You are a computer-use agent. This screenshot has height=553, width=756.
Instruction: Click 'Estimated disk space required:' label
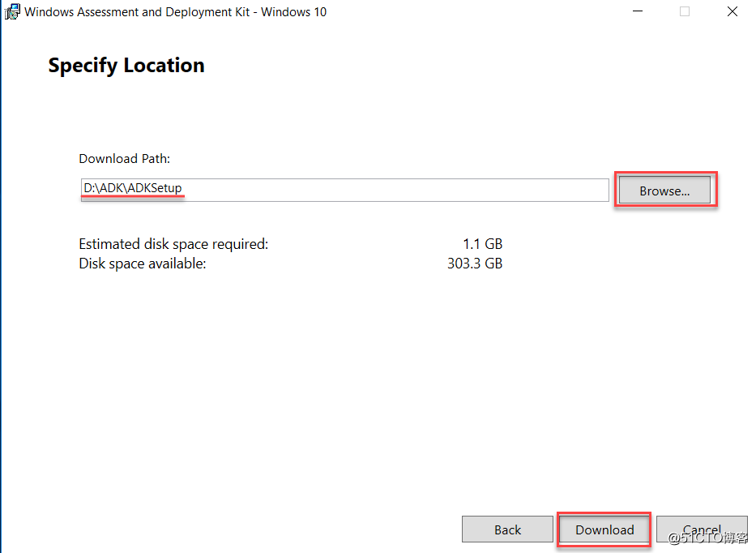click(173, 244)
